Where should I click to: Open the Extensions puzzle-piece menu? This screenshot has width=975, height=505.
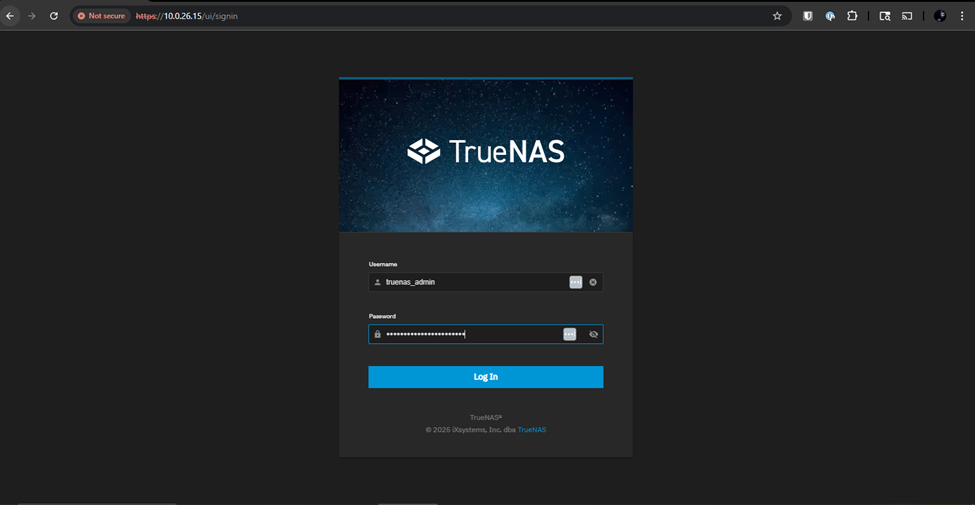click(852, 16)
